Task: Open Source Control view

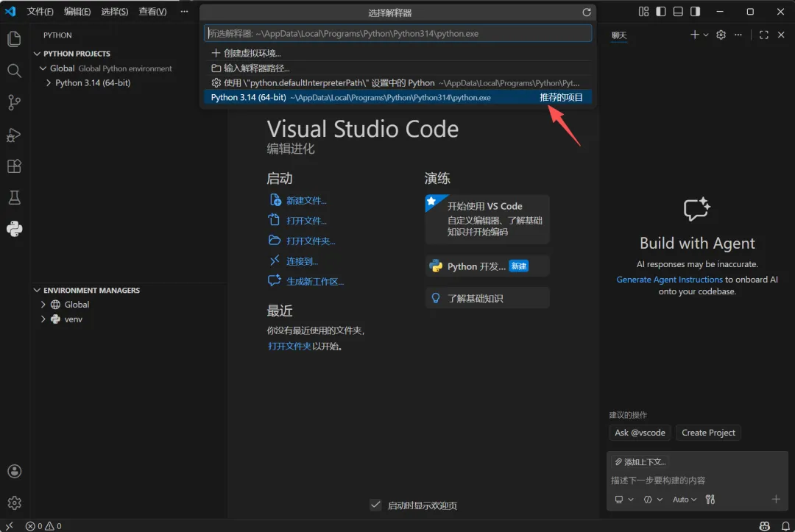Action: click(x=14, y=102)
